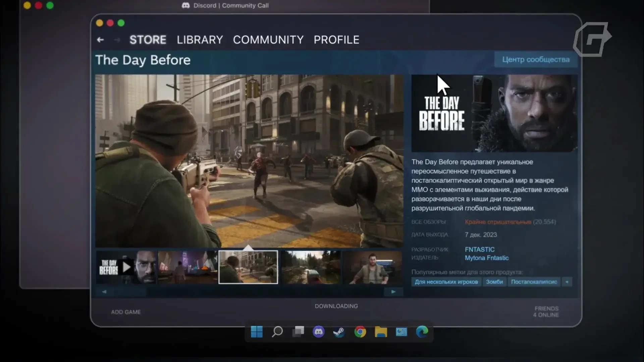Switch to the STORE tab

(148, 40)
